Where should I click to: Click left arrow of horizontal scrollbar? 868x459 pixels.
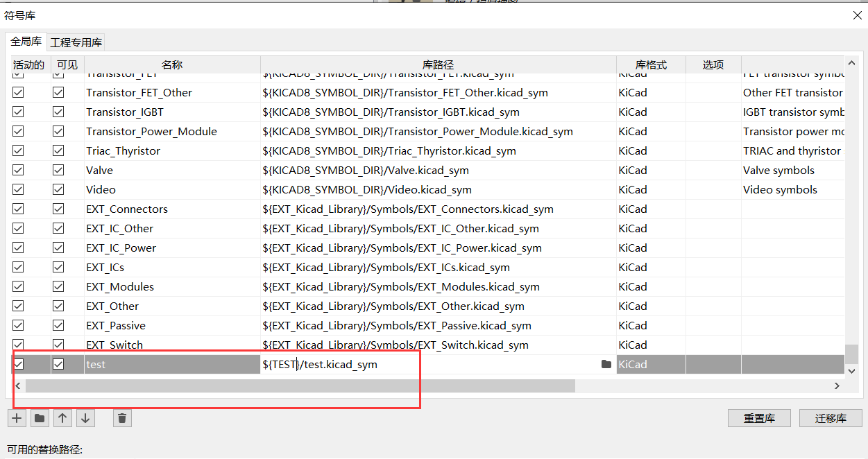point(18,386)
